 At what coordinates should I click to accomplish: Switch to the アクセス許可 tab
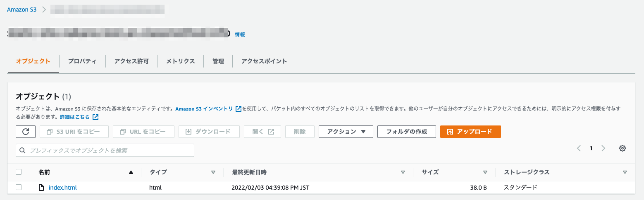coord(131,61)
